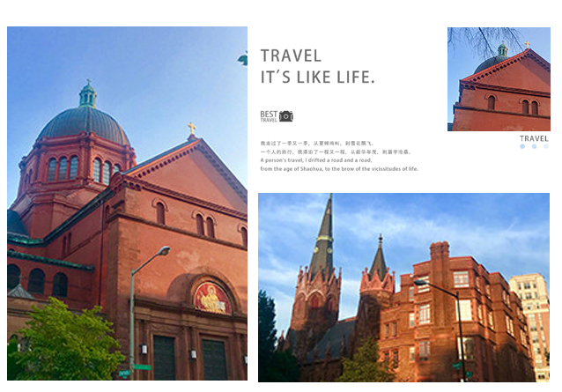The width and height of the screenshot is (562, 392).
Task: Select the second pagination dot under TRAVEL
Action: click(534, 146)
